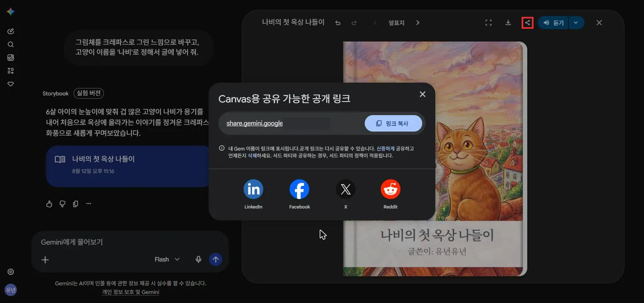Viewport: 644px width, 303px height.
Task: Enter fullscreen view of storybook
Action: [x=488, y=23]
